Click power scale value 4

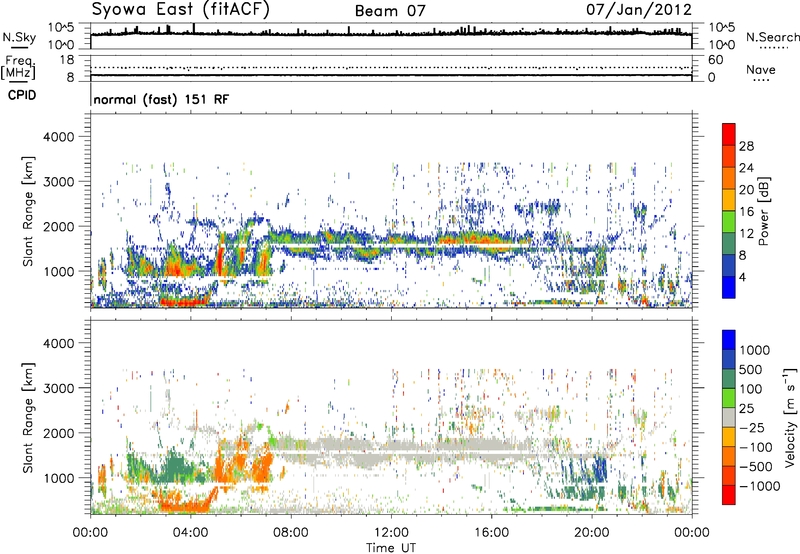coord(742,278)
